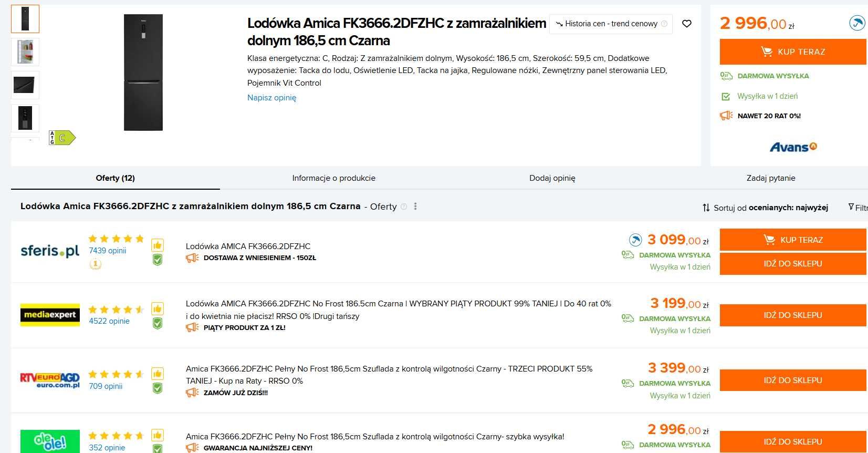The width and height of the screenshot is (868, 453).
Task: Click IDŹ DO SKLEPU for Ole Ole offer
Action: (x=793, y=442)
